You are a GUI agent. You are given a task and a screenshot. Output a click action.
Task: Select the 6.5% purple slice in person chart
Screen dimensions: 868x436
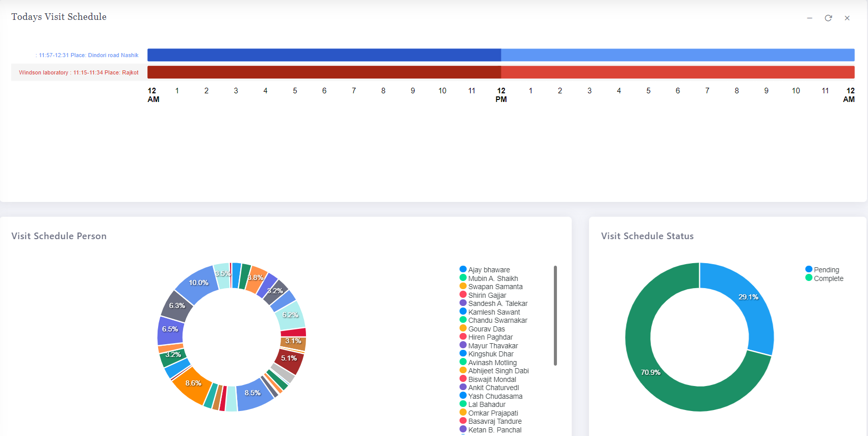tap(170, 330)
